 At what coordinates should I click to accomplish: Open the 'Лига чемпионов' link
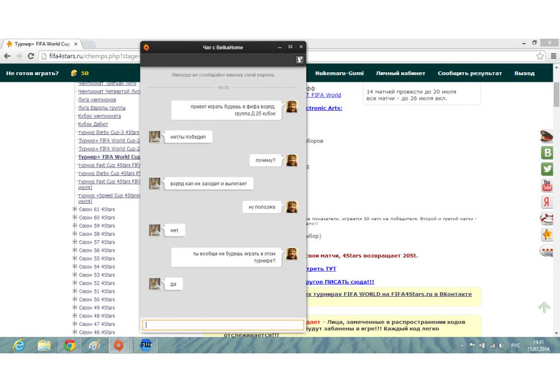[x=97, y=100]
